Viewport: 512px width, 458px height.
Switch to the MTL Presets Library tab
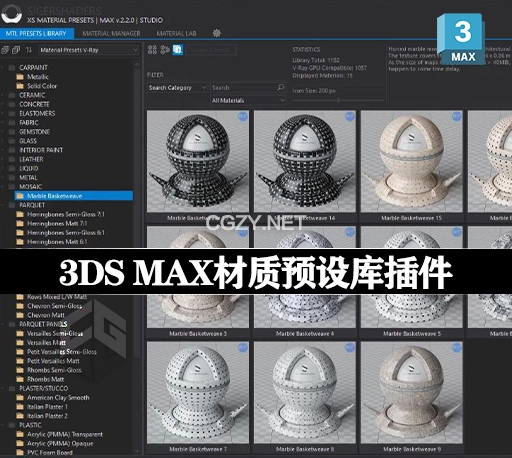pos(36,33)
